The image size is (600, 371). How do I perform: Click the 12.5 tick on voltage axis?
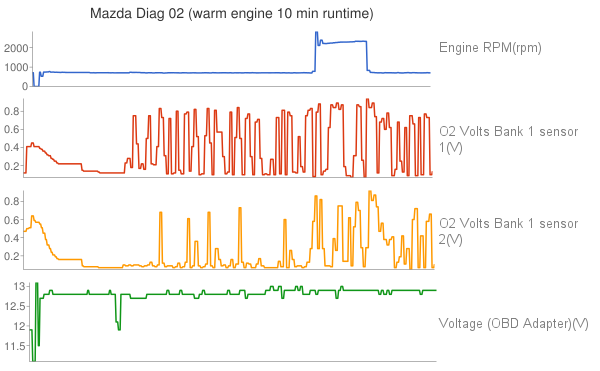(x=15, y=307)
